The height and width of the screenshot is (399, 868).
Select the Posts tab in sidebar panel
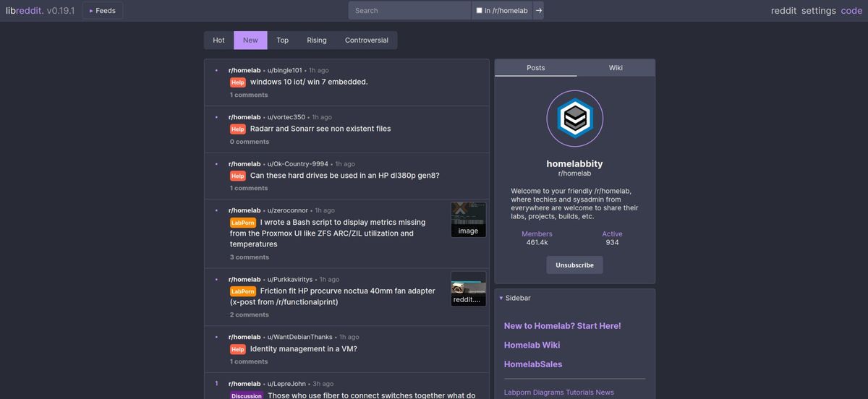click(x=536, y=68)
